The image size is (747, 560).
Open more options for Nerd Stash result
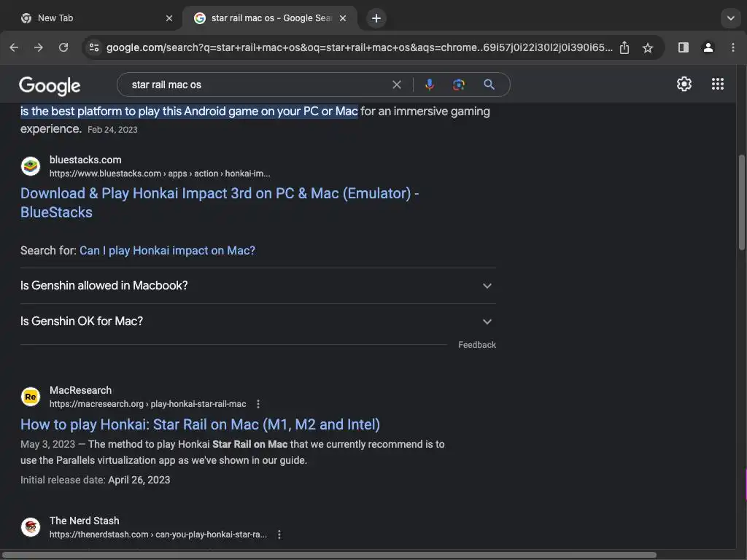pyautogui.click(x=279, y=534)
